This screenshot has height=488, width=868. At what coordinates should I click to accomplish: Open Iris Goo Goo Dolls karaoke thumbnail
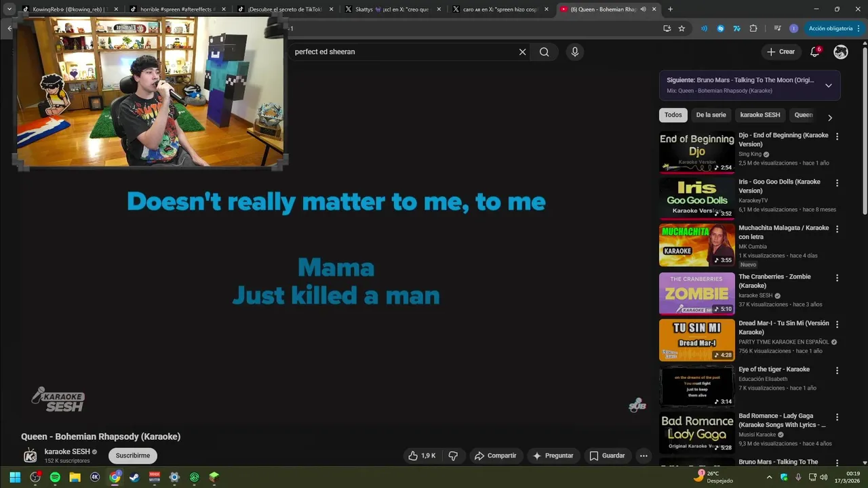coord(696,199)
